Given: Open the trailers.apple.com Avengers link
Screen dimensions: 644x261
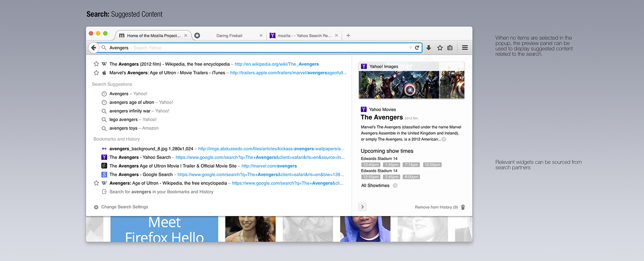Looking at the screenshot, I should (x=288, y=73).
